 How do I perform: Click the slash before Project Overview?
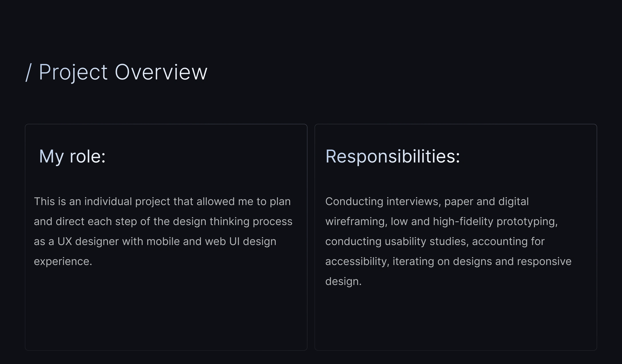coord(29,72)
